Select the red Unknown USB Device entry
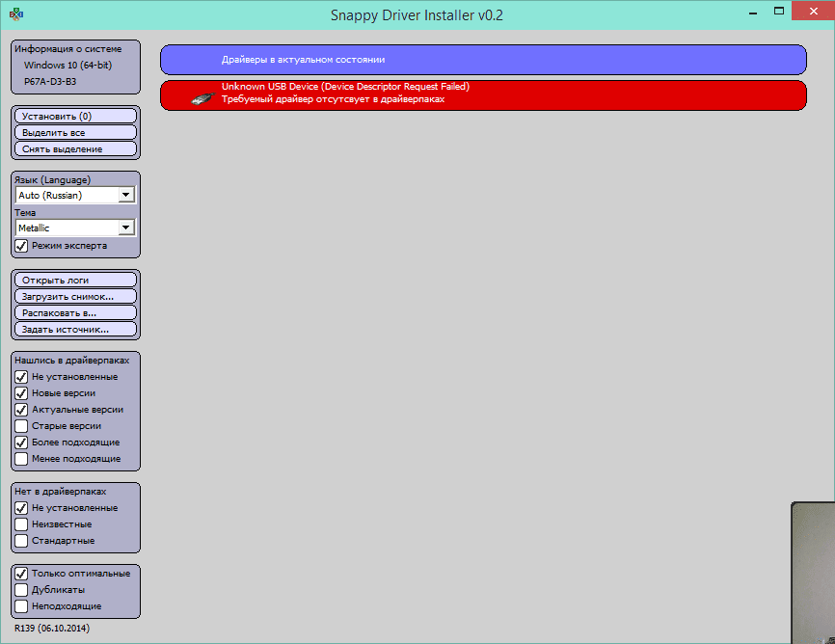 click(483, 95)
